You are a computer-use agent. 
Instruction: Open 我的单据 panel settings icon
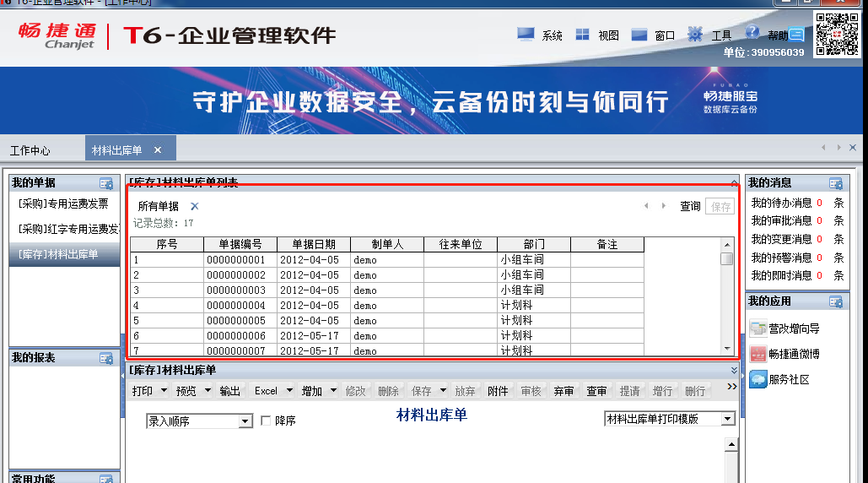pos(106,183)
